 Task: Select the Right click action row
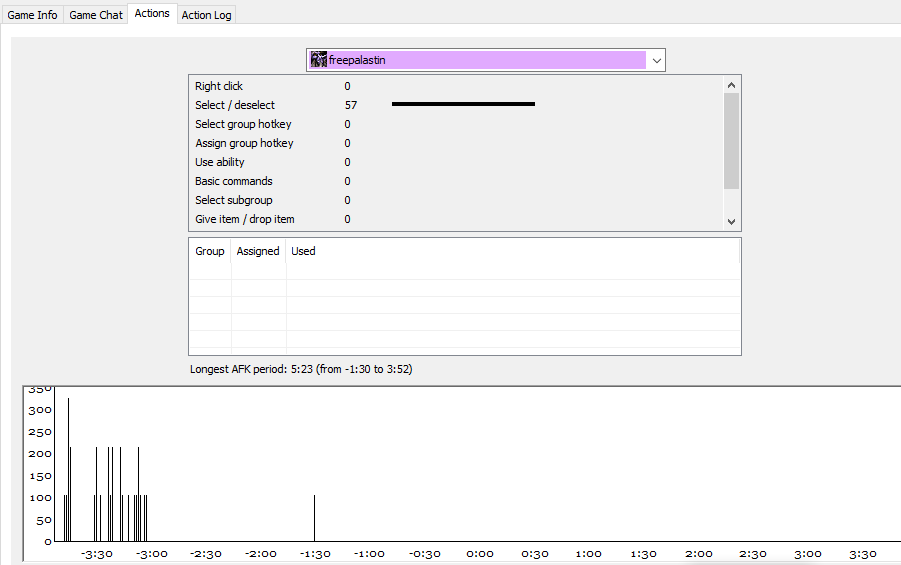coord(457,86)
